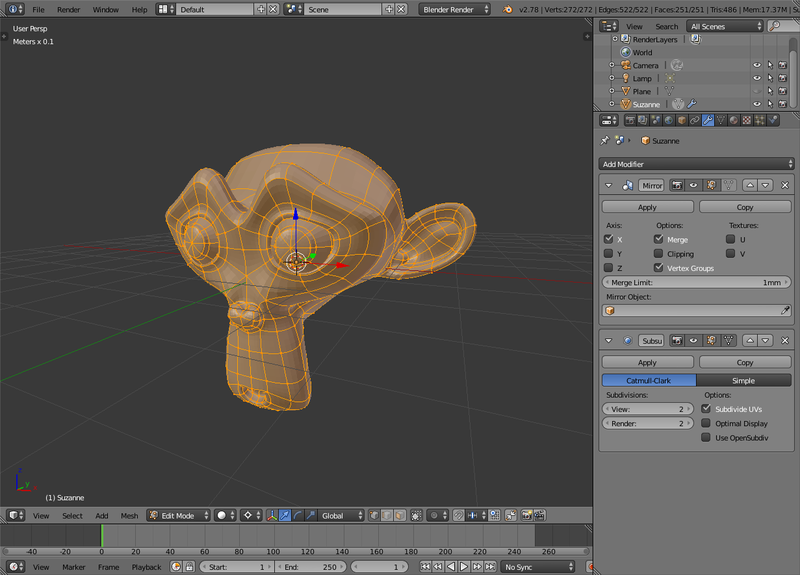This screenshot has width=800, height=575.
Task: Toggle Subdivide UVs checkbox
Action: [x=706, y=409]
